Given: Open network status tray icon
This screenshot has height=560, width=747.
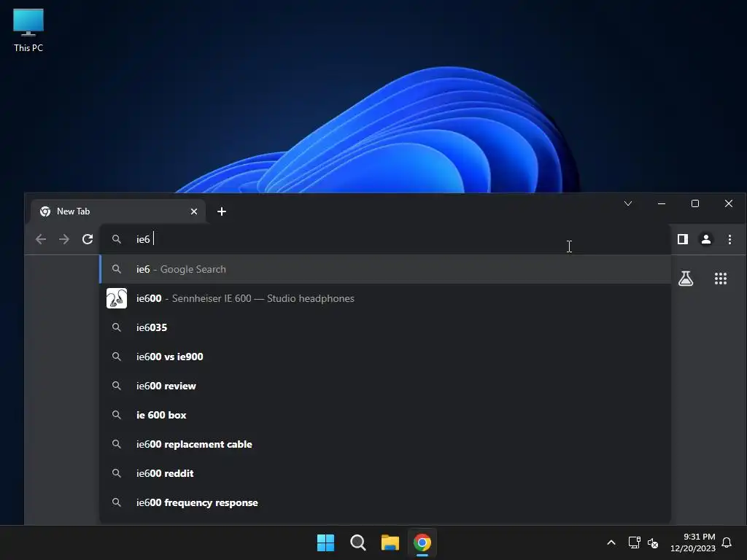Looking at the screenshot, I should [634, 542].
